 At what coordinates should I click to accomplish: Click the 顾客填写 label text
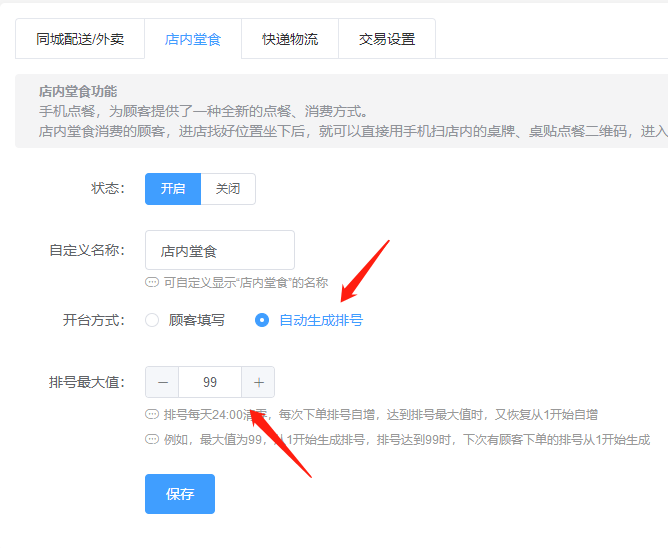(197, 320)
